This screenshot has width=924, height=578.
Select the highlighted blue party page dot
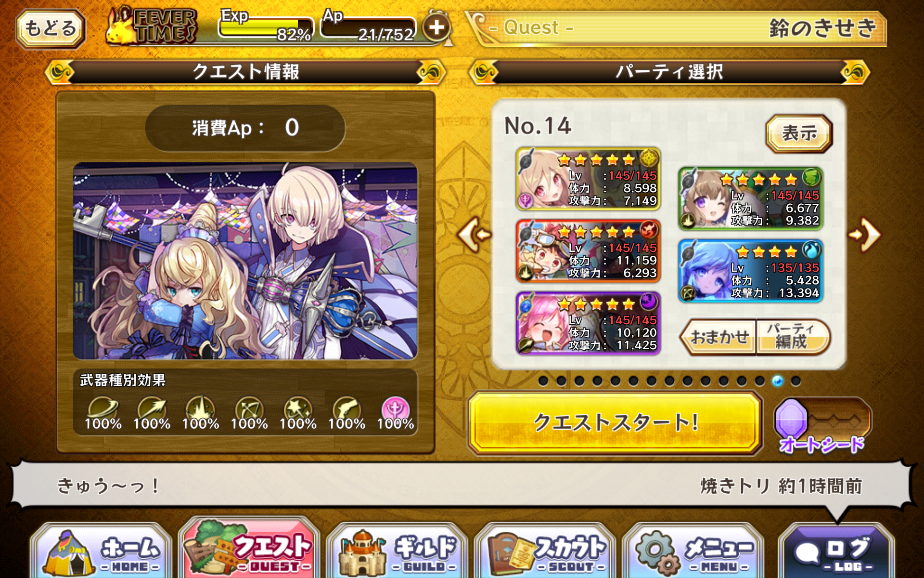777,381
